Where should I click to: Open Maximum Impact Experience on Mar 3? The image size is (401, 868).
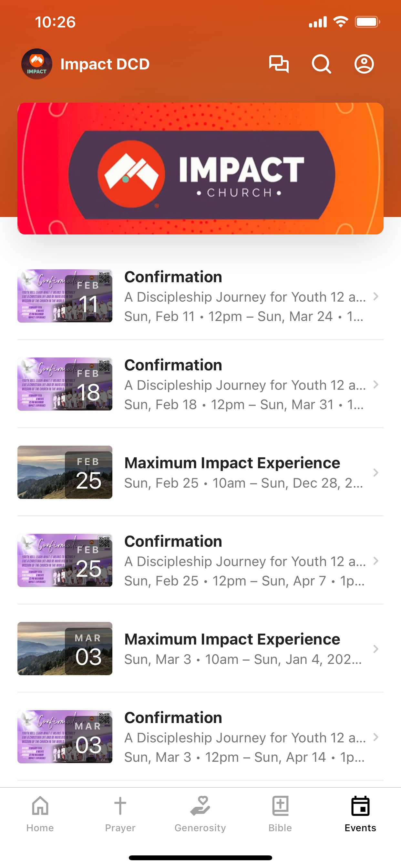pyautogui.click(x=200, y=649)
